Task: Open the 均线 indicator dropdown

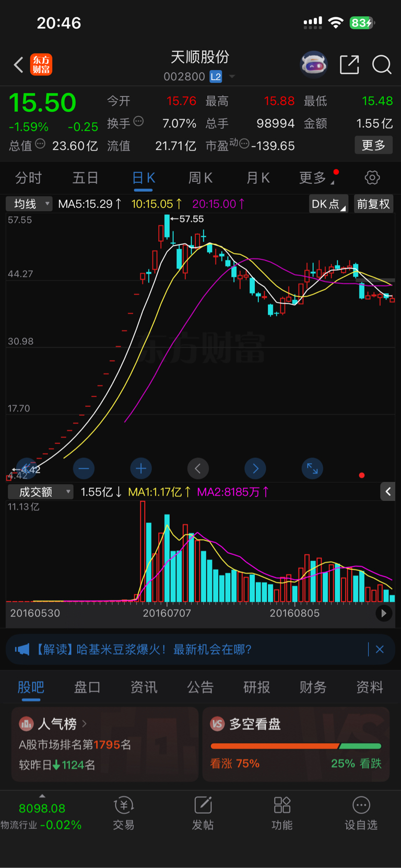Action: coord(29,204)
